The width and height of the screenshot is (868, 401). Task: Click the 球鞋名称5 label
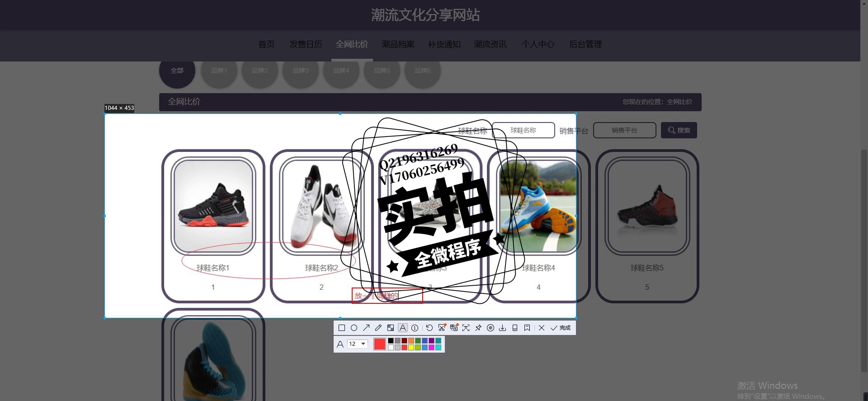[647, 268]
